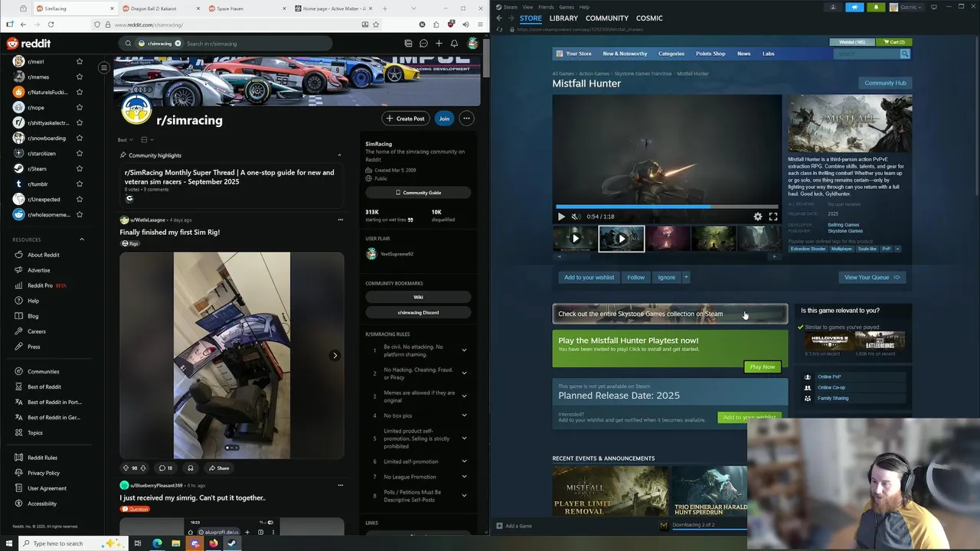Expand rule 7 No League Promotion
This screenshot has width=980, height=551.
[x=464, y=477]
